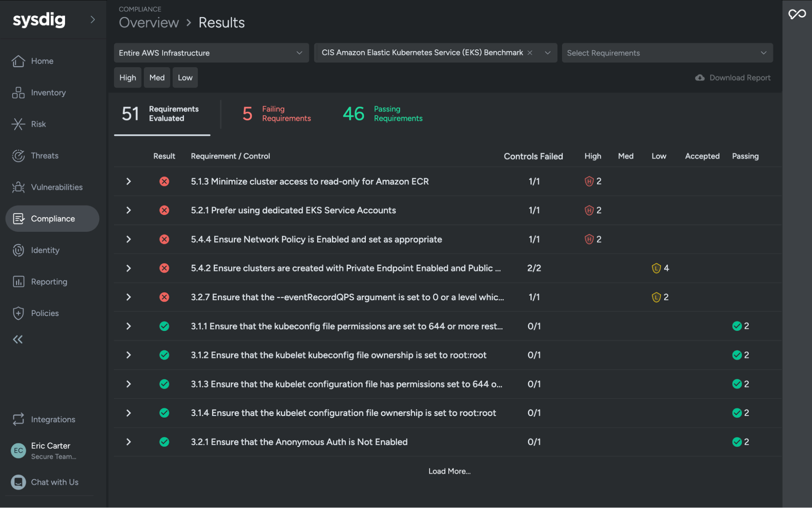Open Threats from the sidebar
Viewport: 812px width, 508px height.
click(x=18, y=156)
